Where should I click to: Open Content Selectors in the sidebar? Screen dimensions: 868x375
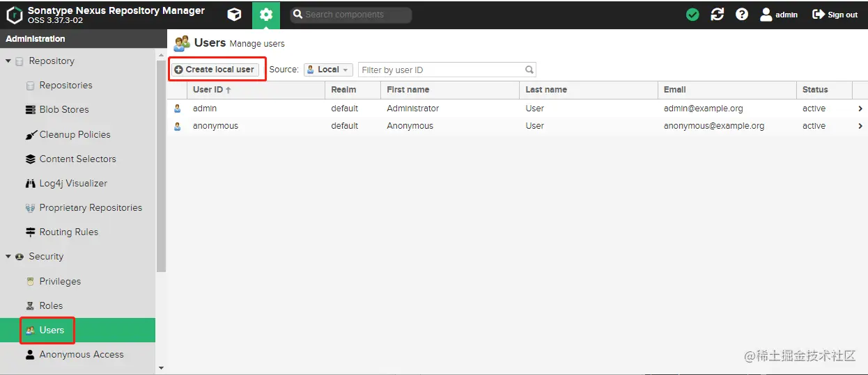[x=77, y=159]
